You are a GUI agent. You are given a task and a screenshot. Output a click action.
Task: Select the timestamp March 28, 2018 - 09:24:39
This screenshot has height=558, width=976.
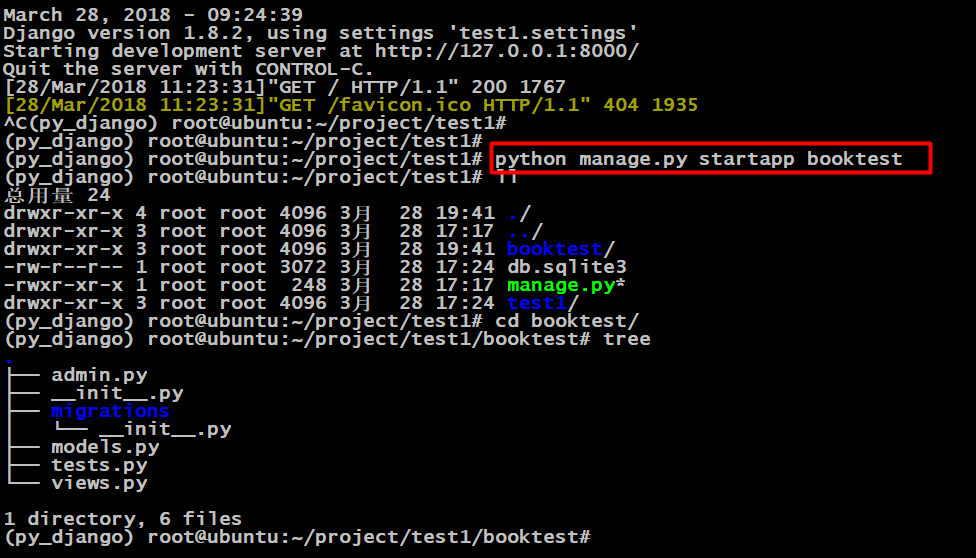(x=153, y=15)
